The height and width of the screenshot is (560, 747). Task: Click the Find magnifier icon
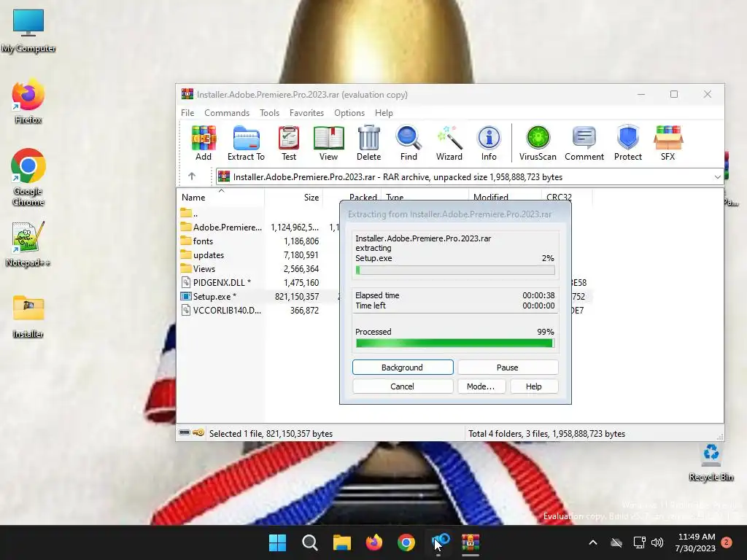click(x=409, y=143)
